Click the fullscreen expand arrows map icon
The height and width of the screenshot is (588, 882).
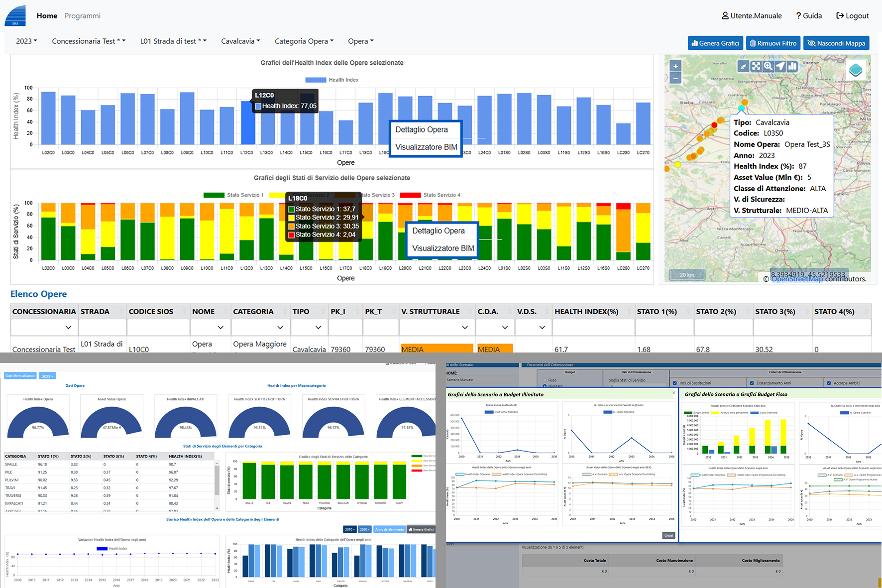pyautogui.click(x=756, y=66)
